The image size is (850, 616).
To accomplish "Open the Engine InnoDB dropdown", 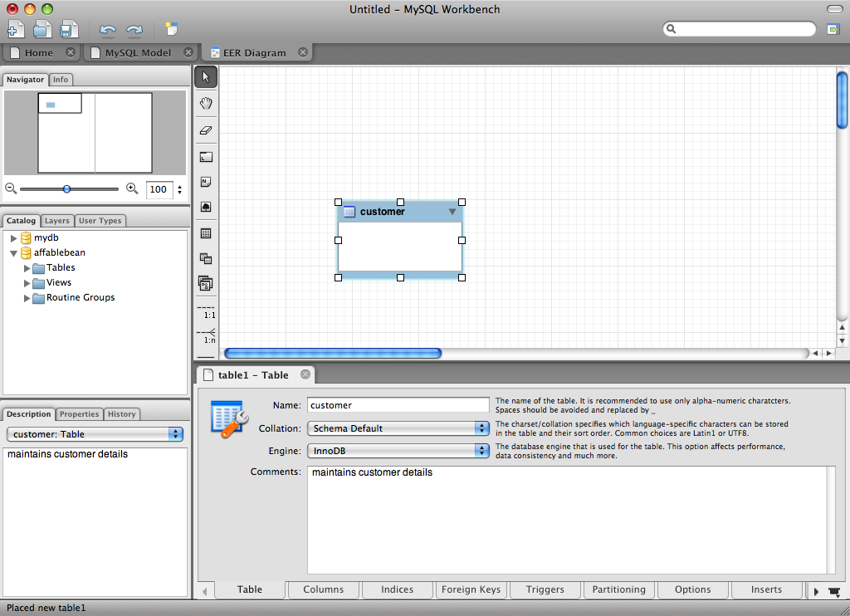I will (398, 450).
